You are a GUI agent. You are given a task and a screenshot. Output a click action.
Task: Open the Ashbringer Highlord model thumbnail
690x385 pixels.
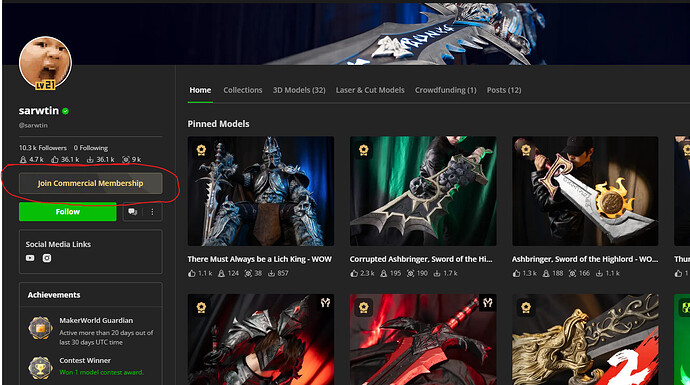tap(585, 191)
